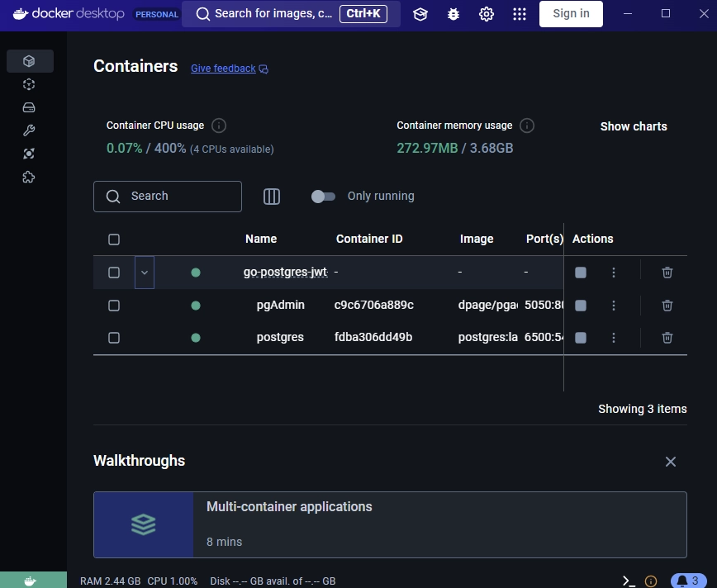The width and height of the screenshot is (717, 588).
Task: Toggle the Only running switch
Action: pyautogui.click(x=323, y=196)
